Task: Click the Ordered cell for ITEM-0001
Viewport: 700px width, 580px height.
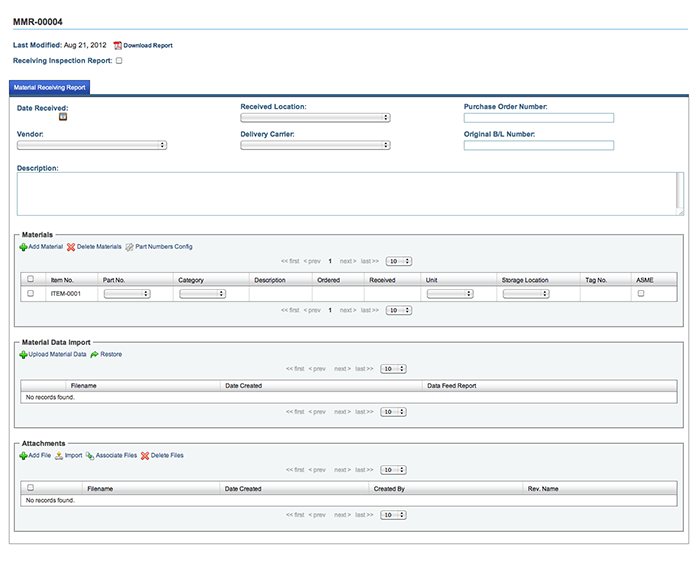Action: click(x=338, y=294)
